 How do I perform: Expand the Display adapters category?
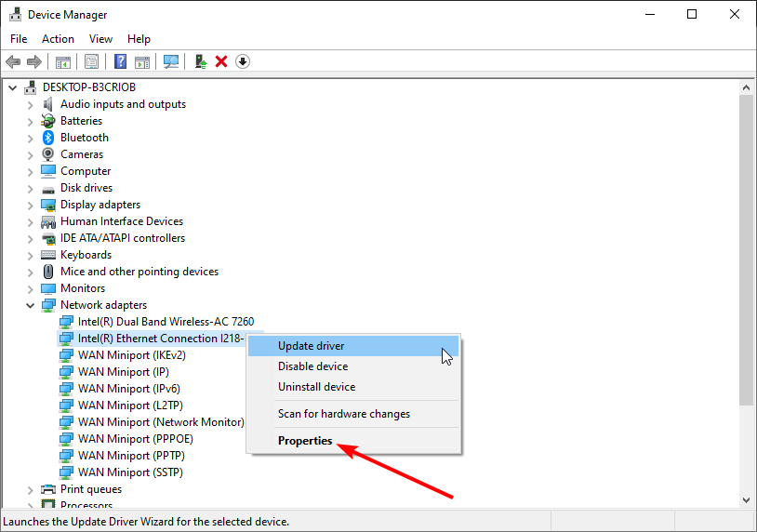point(30,206)
